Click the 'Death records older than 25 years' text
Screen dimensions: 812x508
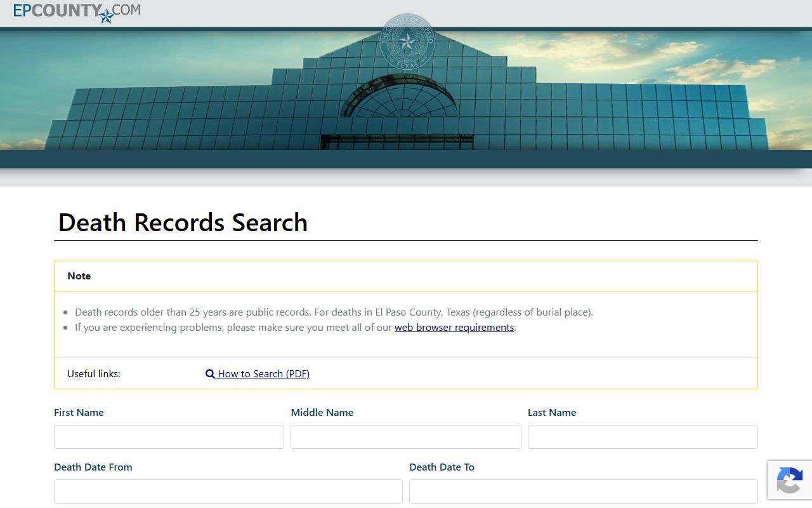click(334, 312)
